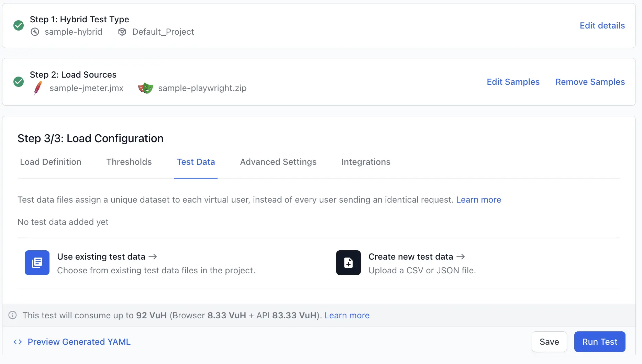Screen dimensions: 642x364
Task: Click the sample-hybrid test type icon
Action: [x=35, y=32]
